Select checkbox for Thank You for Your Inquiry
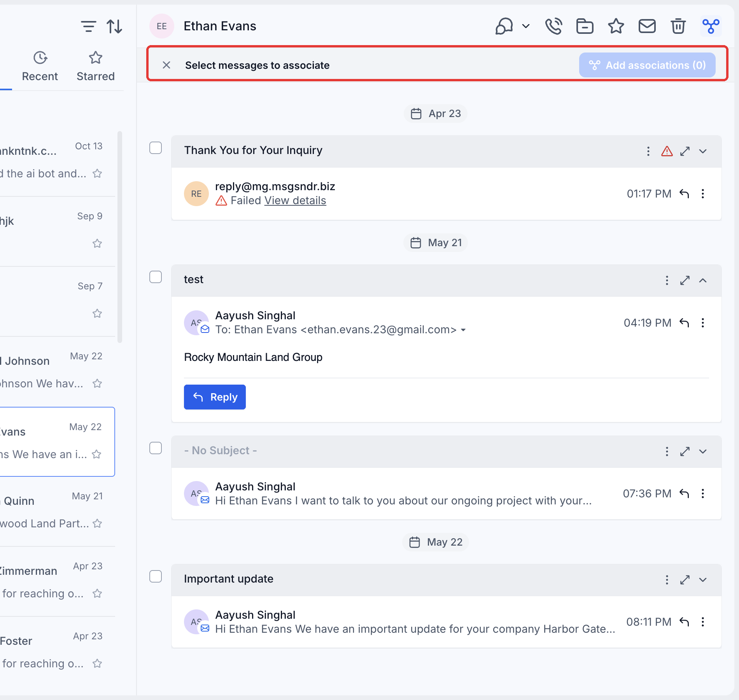Viewport: 739px width, 700px height. [156, 148]
